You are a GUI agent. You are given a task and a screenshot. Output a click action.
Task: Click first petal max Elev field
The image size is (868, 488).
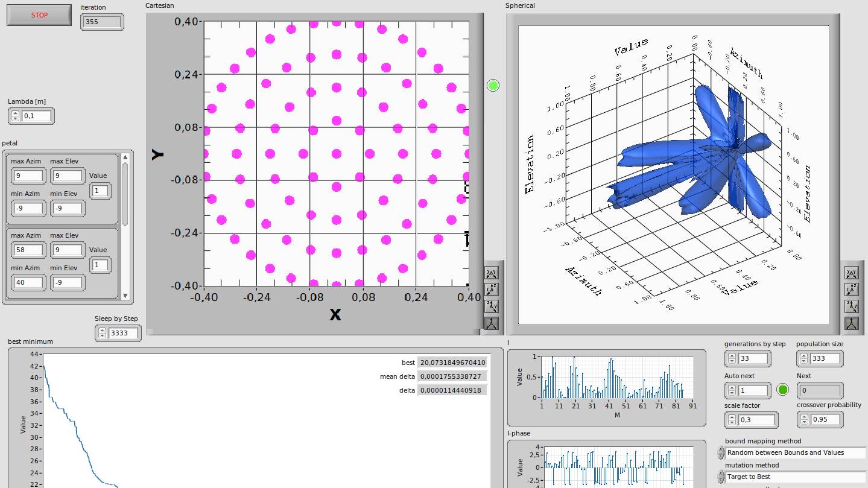(67, 176)
